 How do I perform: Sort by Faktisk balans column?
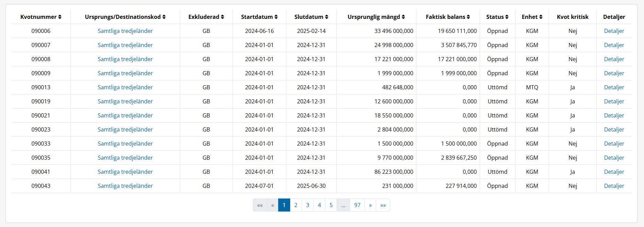[x=468, y=17]
